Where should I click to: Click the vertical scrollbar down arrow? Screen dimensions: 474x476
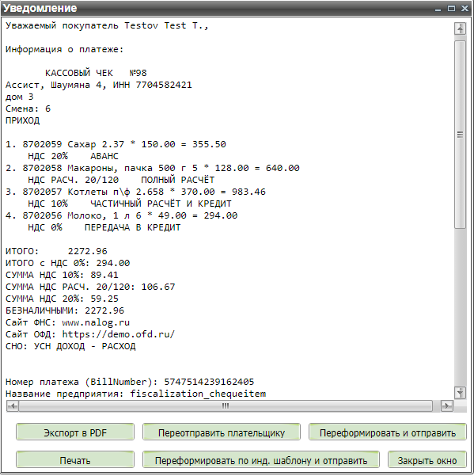(x=460, y=393)
